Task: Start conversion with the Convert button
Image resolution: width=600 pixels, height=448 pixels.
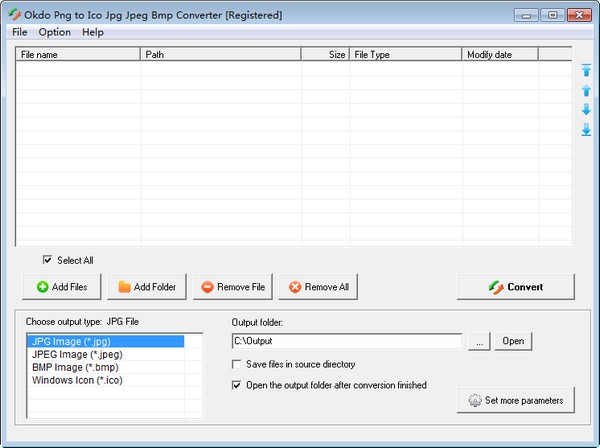Action: (x=515, y=287)
